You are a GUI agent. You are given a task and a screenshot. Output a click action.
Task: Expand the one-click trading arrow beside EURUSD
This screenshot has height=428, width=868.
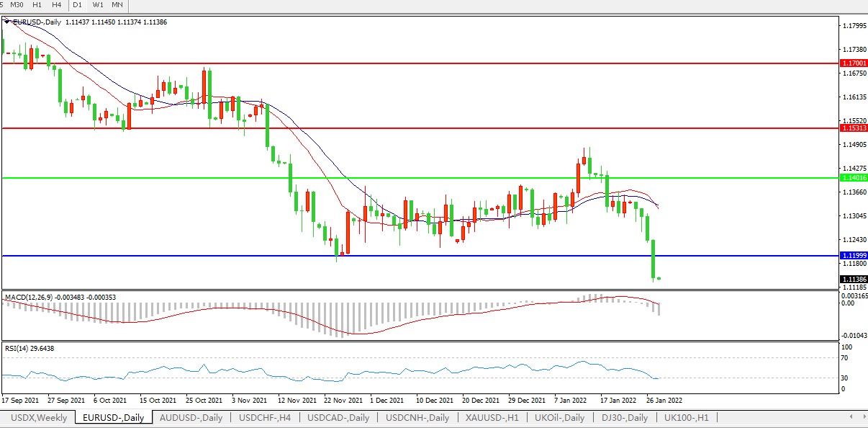tap(7, 22)
